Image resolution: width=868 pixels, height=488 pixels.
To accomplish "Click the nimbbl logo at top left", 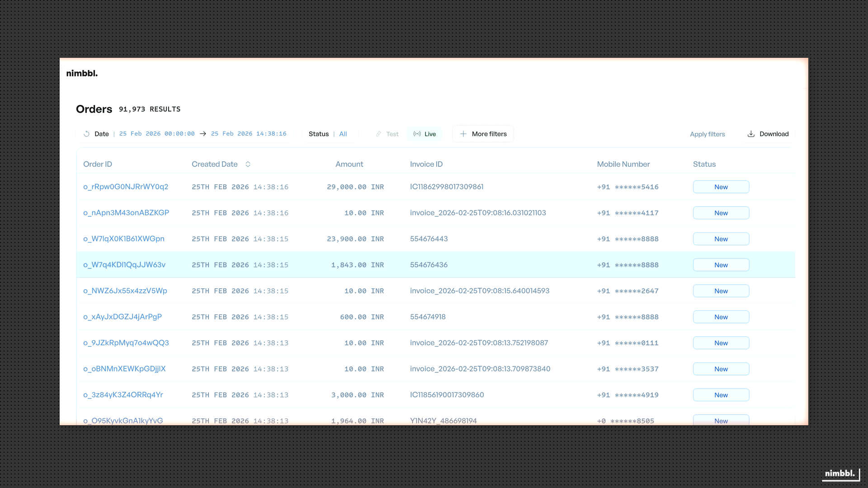I will pyautogui.click(x=82, y=73).
